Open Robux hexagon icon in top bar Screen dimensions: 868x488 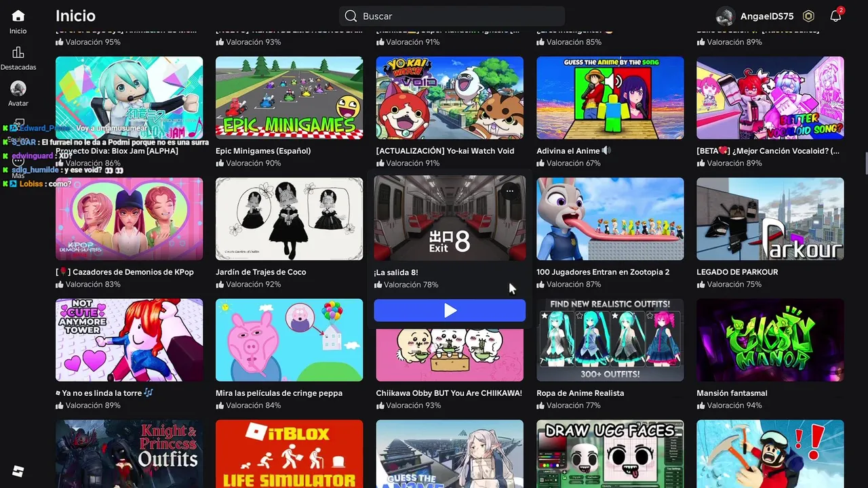pyautogui.click(x=808, y=16)
